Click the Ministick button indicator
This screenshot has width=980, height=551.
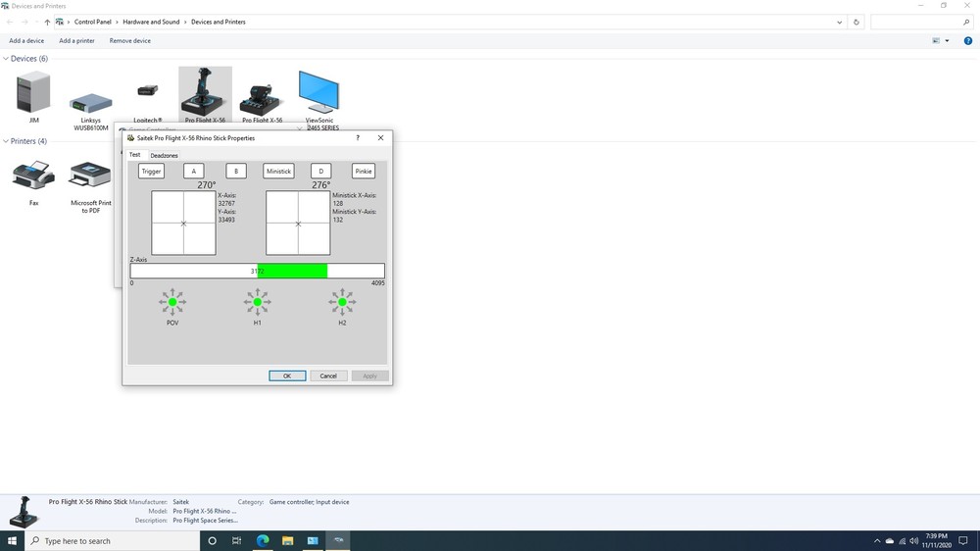(x=278, y=171)
